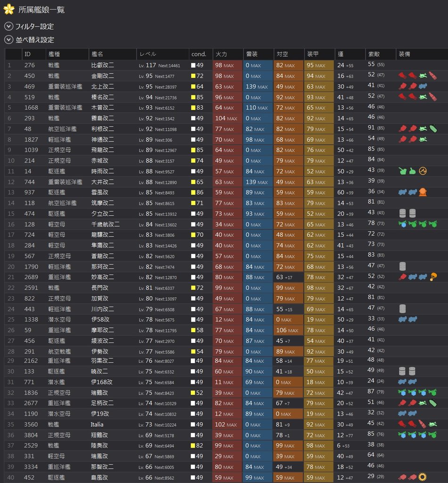Select the orange flare icon in 妙高改二's equipment
The image size is (448, 483).
tap(433, 277)
